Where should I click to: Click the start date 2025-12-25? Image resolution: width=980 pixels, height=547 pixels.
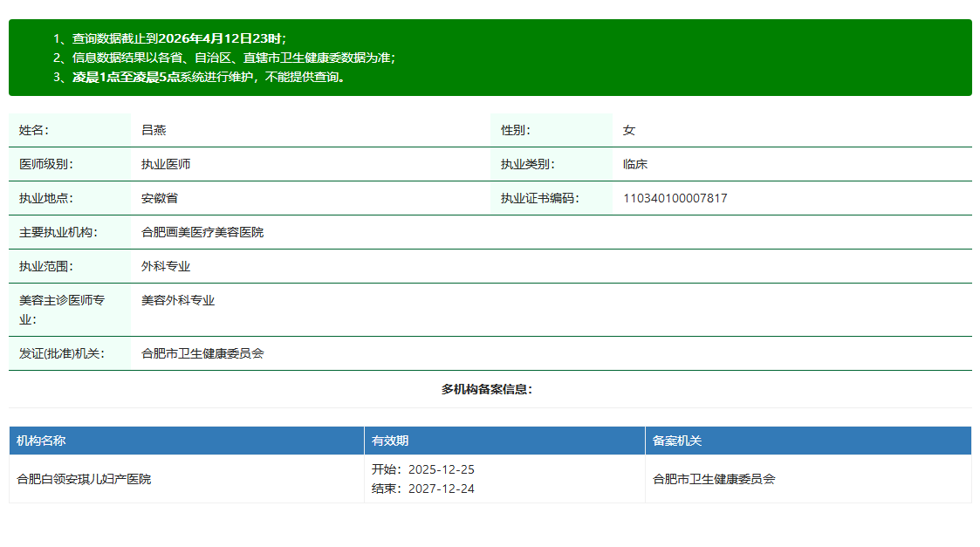pyautogui.click(x=441, y=469)
